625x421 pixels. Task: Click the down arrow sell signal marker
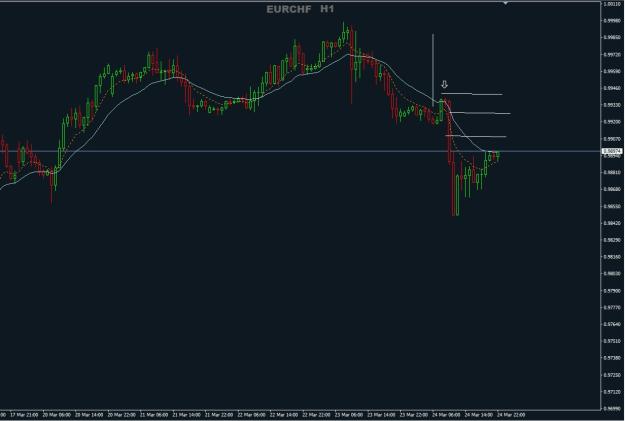click(444, 85)
